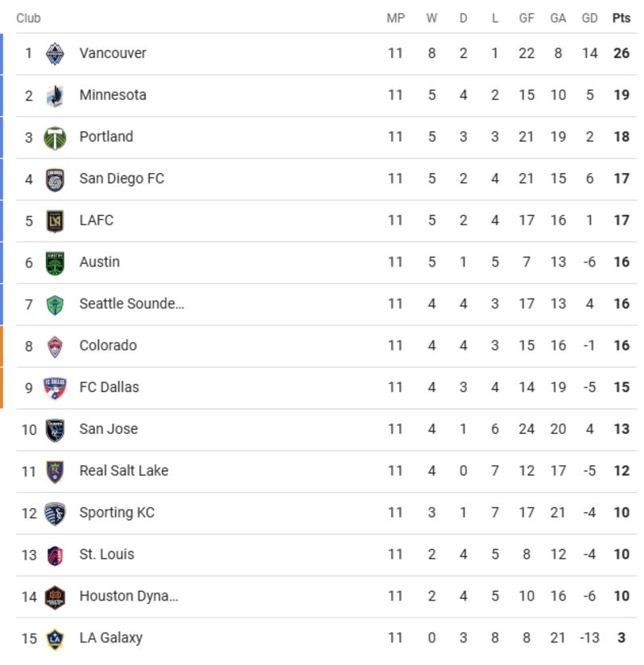This screenshot has width=644, height=665.
Task: Click the Minnesota United club logo
Action: pos(55,96)
